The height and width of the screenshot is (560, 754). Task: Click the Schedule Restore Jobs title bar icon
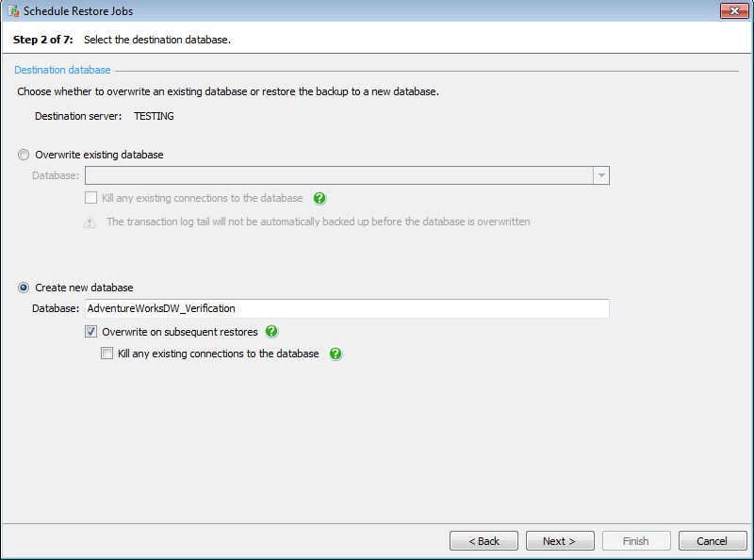pos(12,10)
